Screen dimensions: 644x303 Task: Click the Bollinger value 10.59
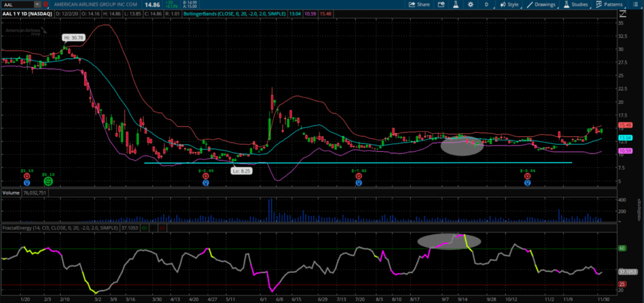311,14
